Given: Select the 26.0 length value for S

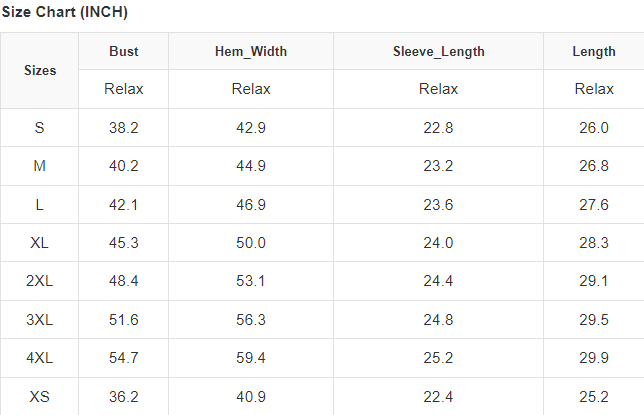Looking at the screenshot, I should 594,128.
